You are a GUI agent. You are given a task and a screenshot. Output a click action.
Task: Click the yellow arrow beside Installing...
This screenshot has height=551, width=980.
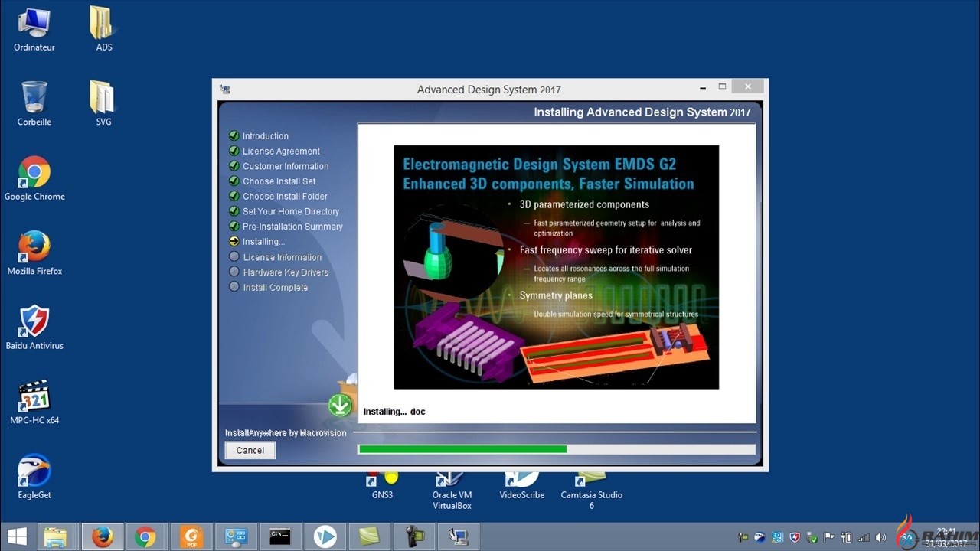(234, 242)
